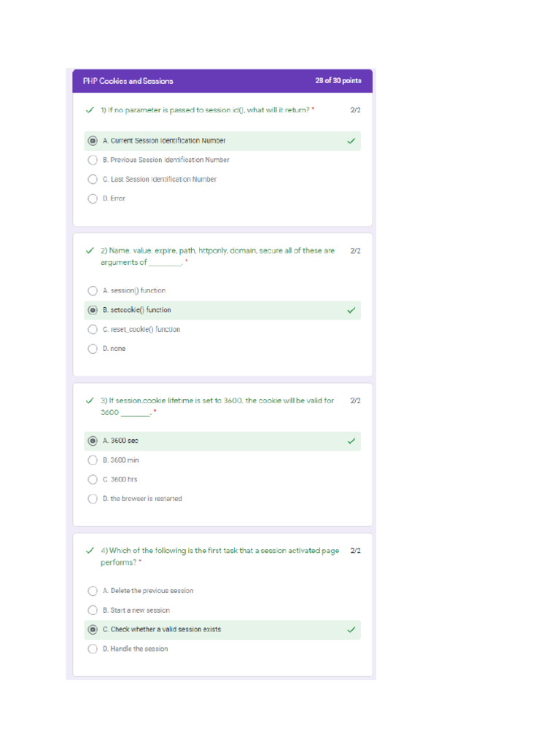Pick D. Handle the session option

(93, 649)
